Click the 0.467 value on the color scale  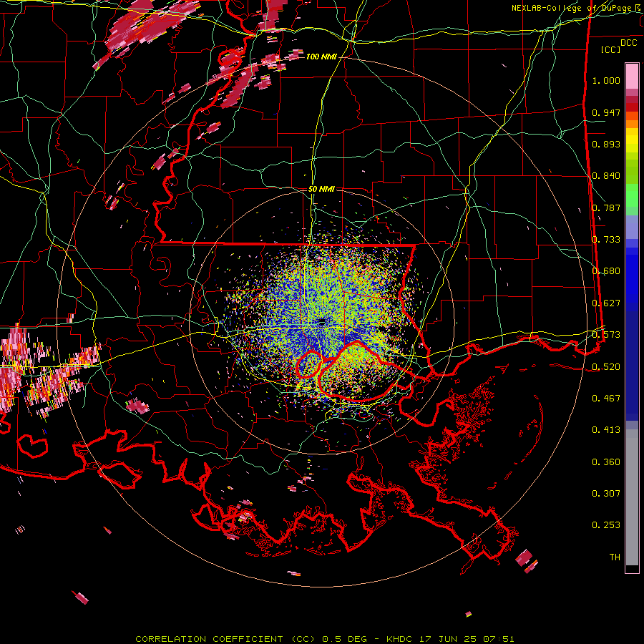pos(606,399)
